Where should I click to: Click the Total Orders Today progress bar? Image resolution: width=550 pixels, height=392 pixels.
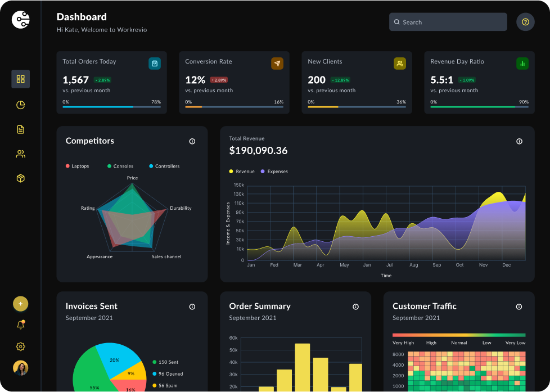pyautogui.click(x=111, y=106)
